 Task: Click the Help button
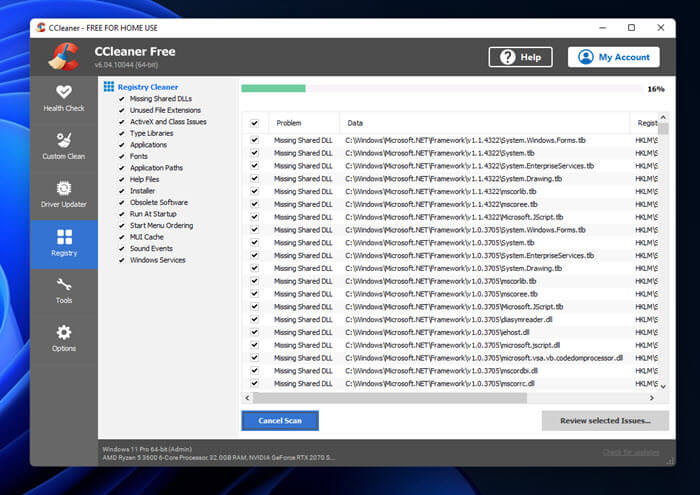point(521,57)
